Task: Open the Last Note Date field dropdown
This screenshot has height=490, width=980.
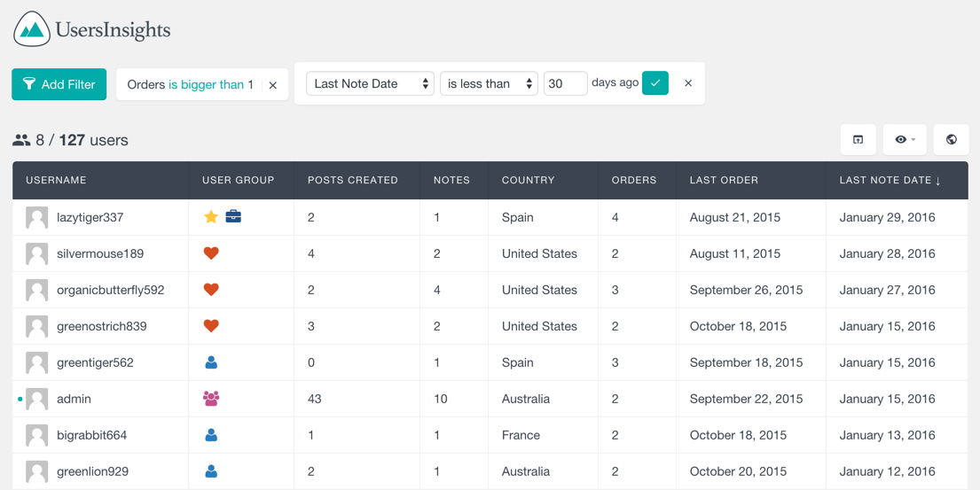Action: [370, 83]
